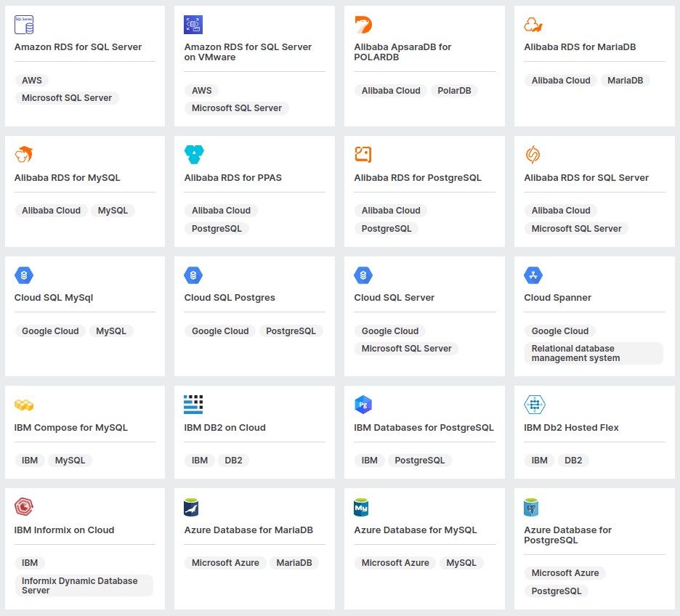This screenshot has height=616, width=680.
Task: Click the Azure Database for PostgreSQL icon
Action: (531, 507)
